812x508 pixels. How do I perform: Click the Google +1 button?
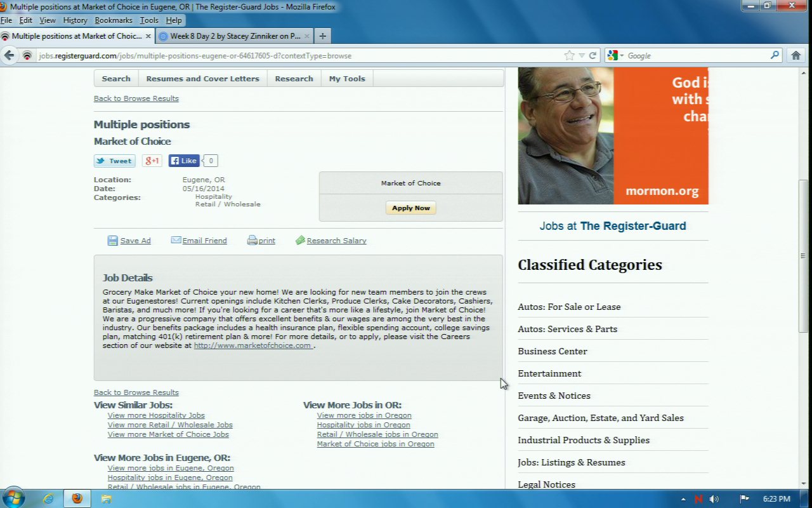point(152,161)
